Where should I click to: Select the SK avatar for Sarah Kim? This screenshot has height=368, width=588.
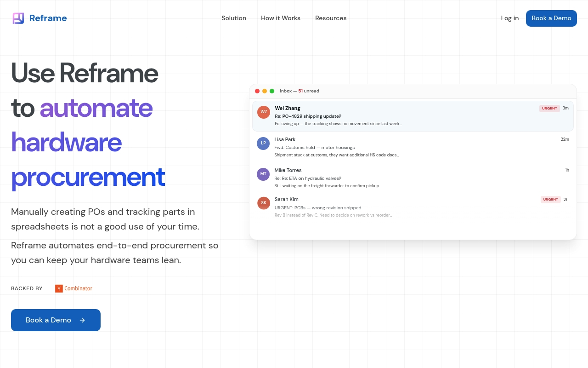click(x=264, y=203)
